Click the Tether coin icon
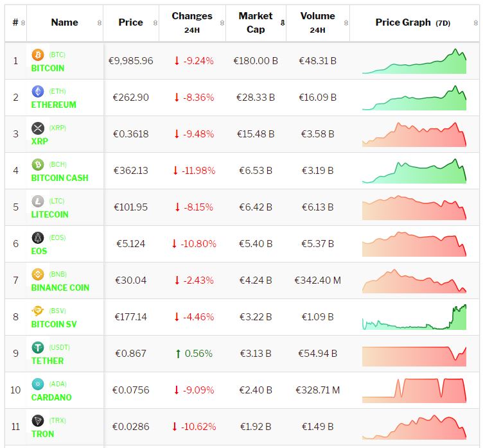Image resolution: width=483 pixels, height=448 pixels. [x=38, y=348]
